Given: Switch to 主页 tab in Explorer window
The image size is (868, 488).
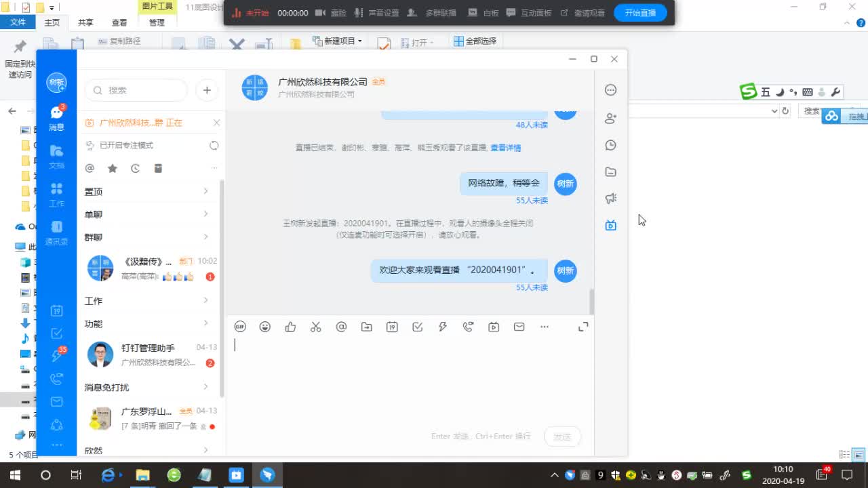Looking at the screenshot, I should tap(52, 22).
